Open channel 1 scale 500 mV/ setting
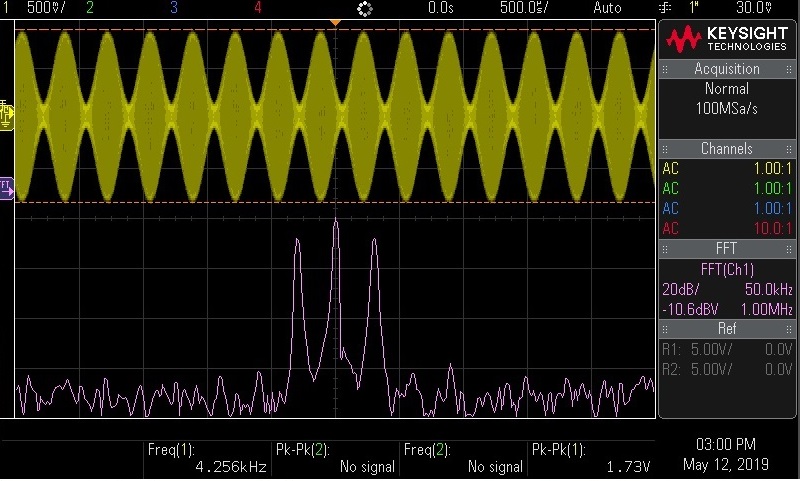The image size is (800, 481). [46, 8]
